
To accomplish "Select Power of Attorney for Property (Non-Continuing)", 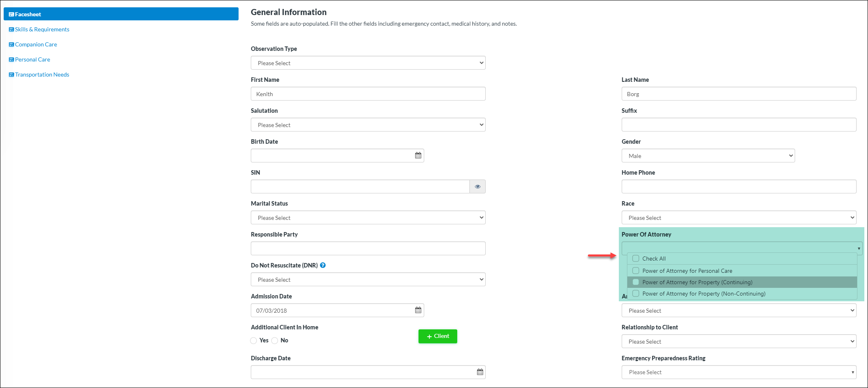I will (x=636, y=294).
